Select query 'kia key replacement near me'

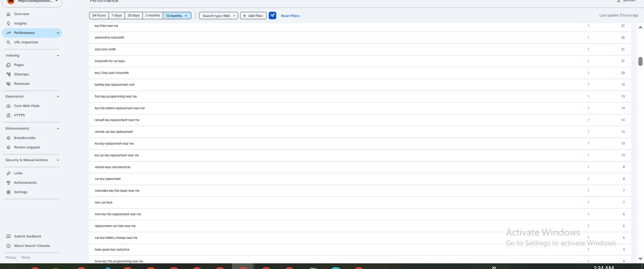[x=114, y=144]
